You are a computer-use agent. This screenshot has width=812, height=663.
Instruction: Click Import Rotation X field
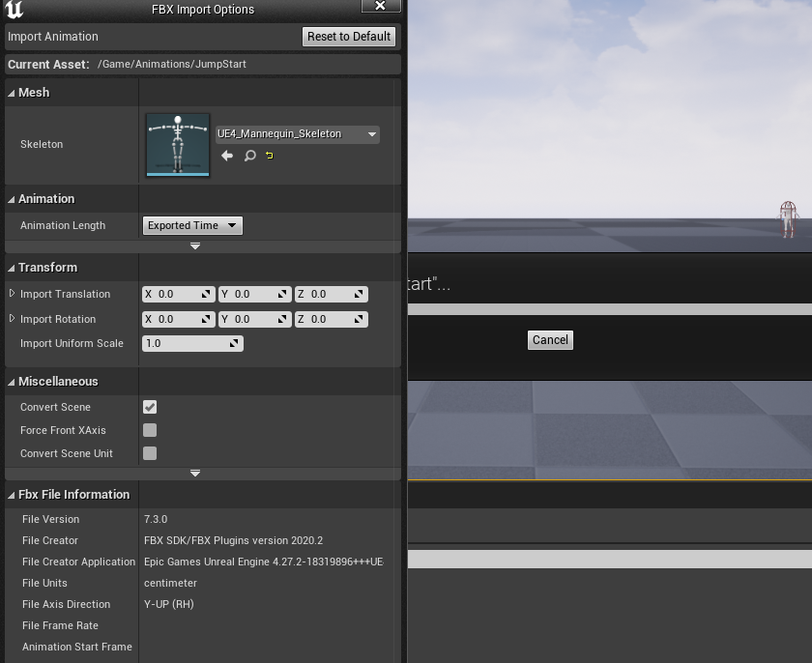[x=178, y=319]
